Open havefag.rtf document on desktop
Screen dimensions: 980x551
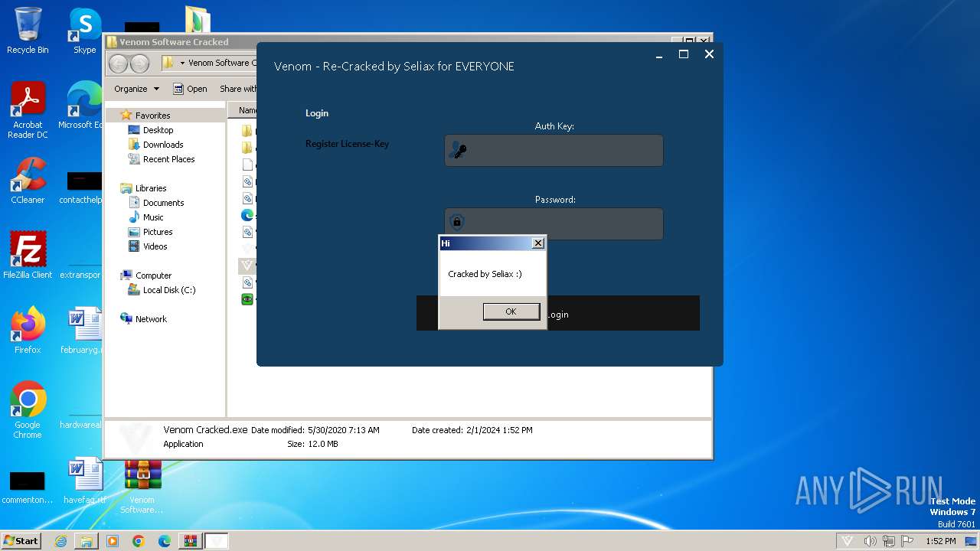pos(84,481)
